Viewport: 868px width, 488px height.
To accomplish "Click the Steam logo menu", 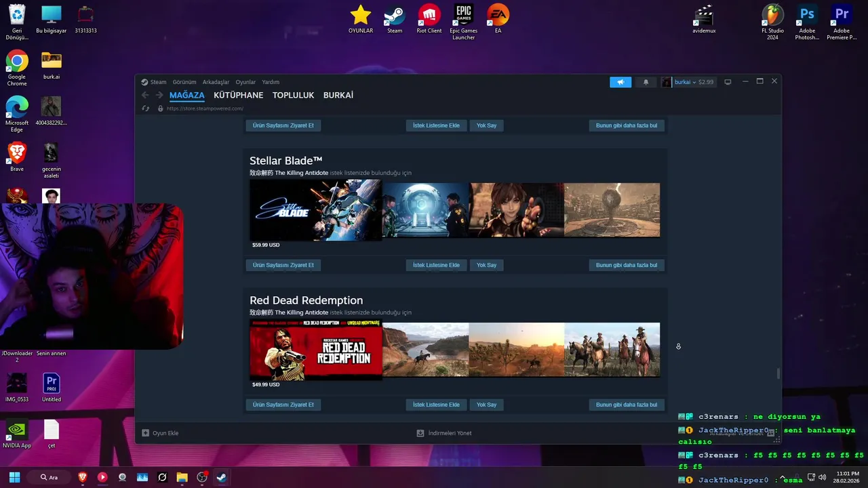I will click(153, 82).
